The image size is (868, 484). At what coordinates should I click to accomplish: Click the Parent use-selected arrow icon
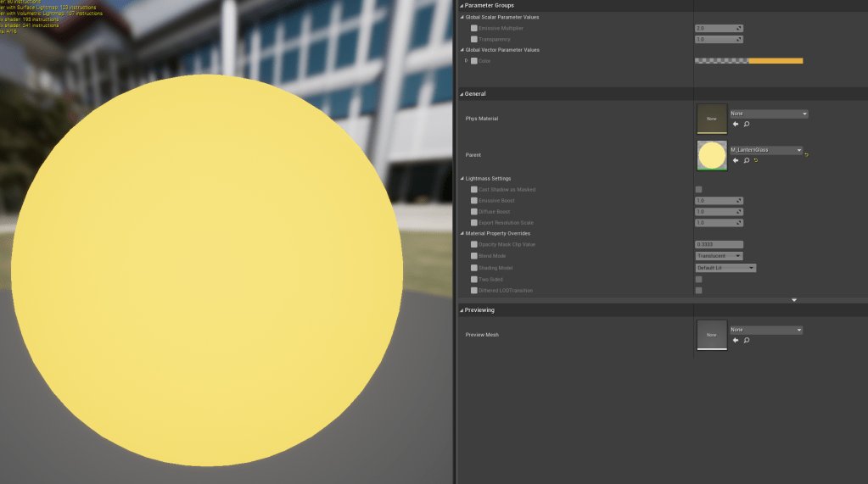point(736,160)
